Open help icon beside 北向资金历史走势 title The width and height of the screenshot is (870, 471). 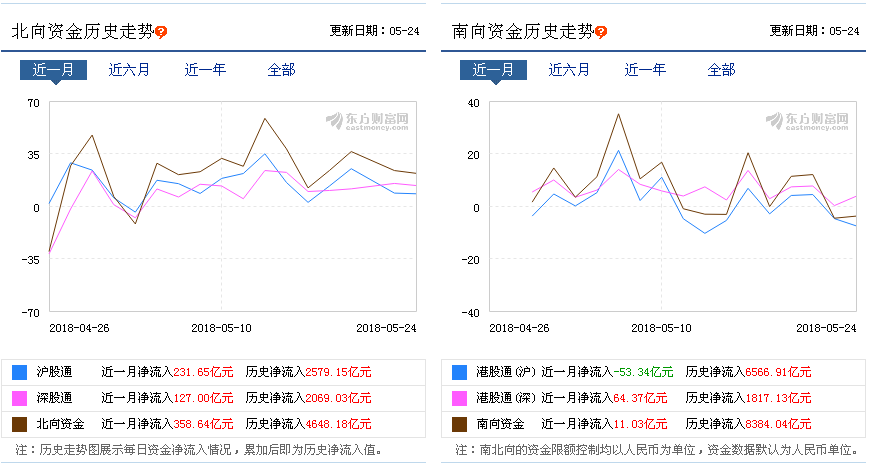click(x=161, y=32)
